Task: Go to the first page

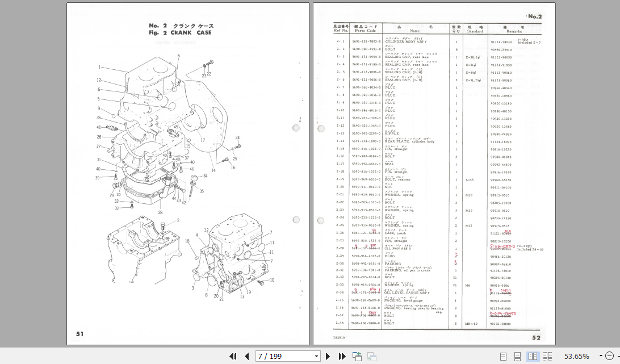Action: (233, 357)
